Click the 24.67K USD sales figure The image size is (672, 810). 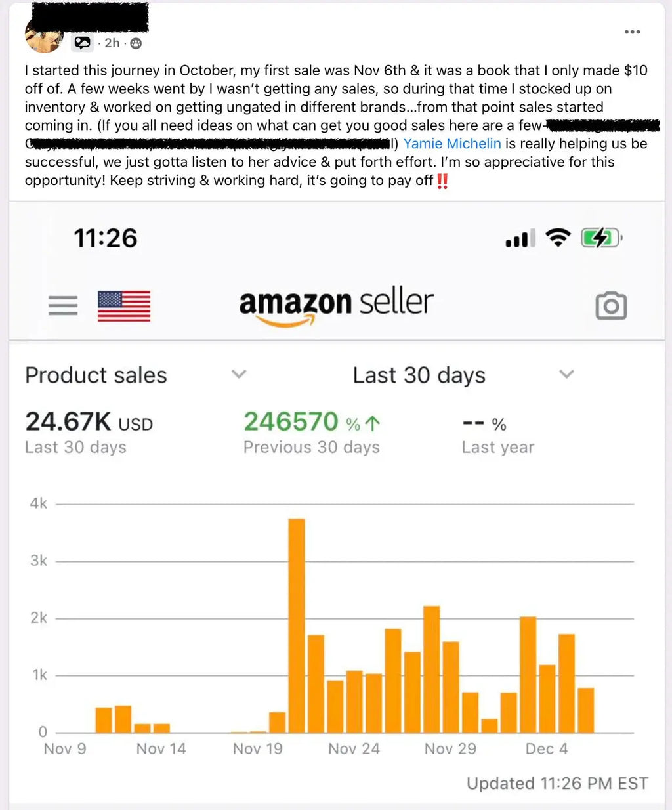click(88, 423)
